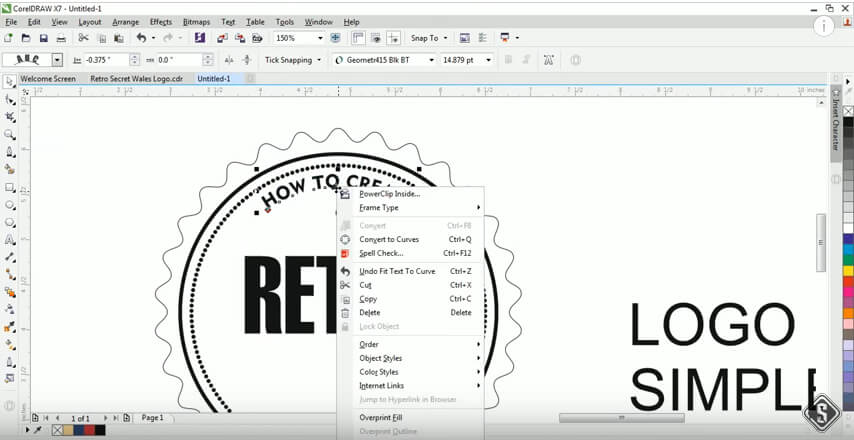This screenshot has height=440, width=854.
Task: Select the Rectangle tool
Action: click(x=10, y=187)
